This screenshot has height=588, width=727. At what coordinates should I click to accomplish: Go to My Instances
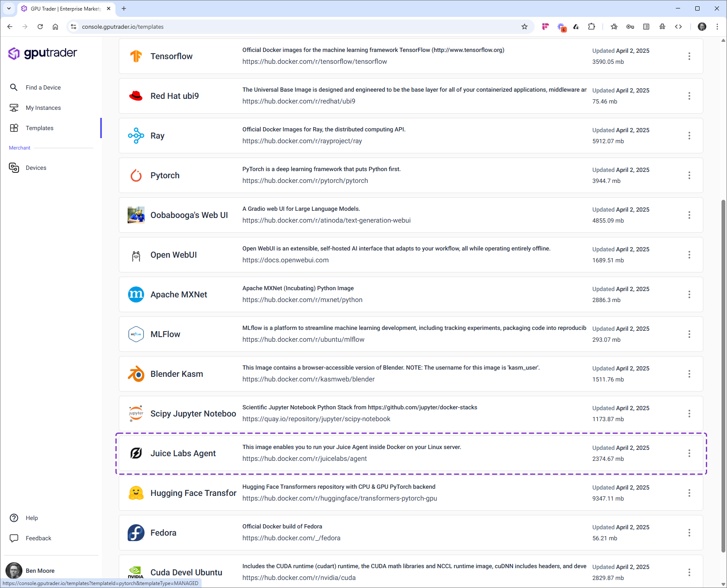pos(43,108)
